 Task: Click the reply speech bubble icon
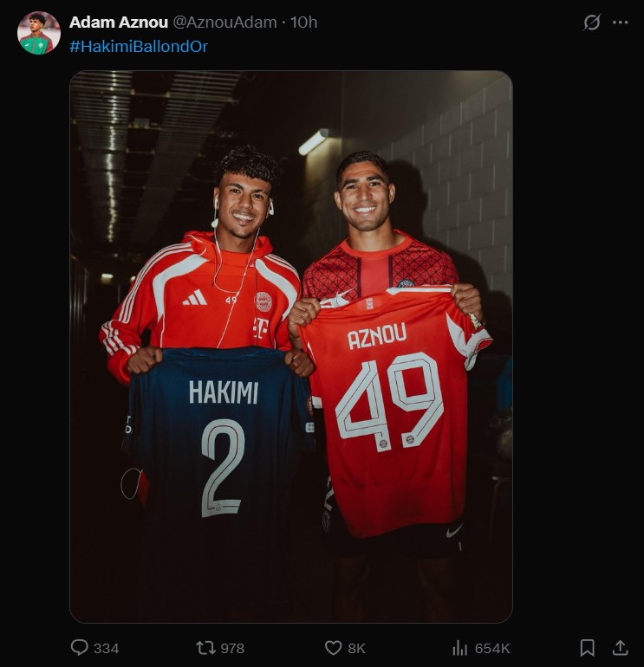[x=80, y=647]
